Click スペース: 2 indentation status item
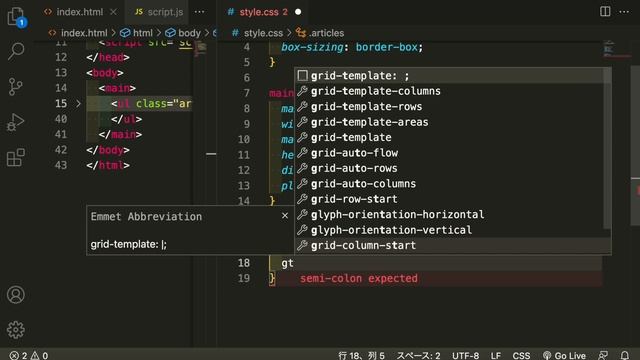 tap(418, 355)
